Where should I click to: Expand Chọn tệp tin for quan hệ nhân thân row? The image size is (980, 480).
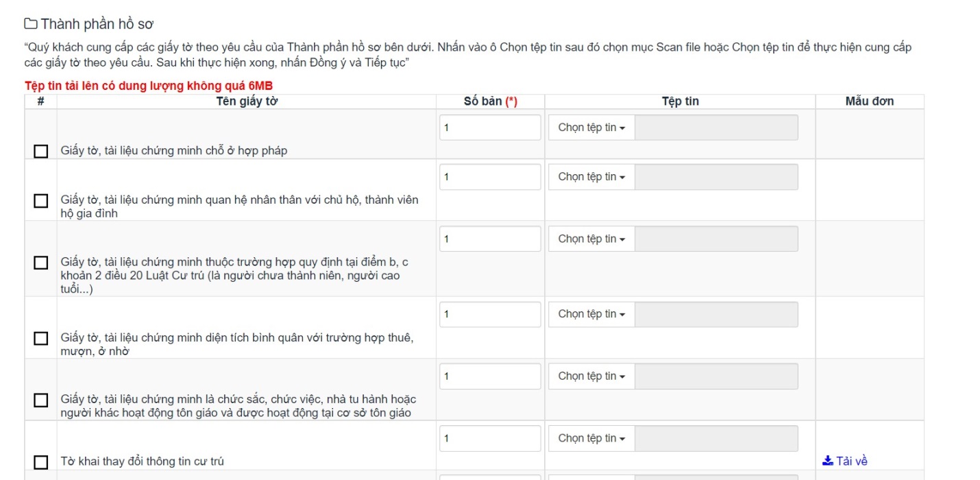[591, 177]
